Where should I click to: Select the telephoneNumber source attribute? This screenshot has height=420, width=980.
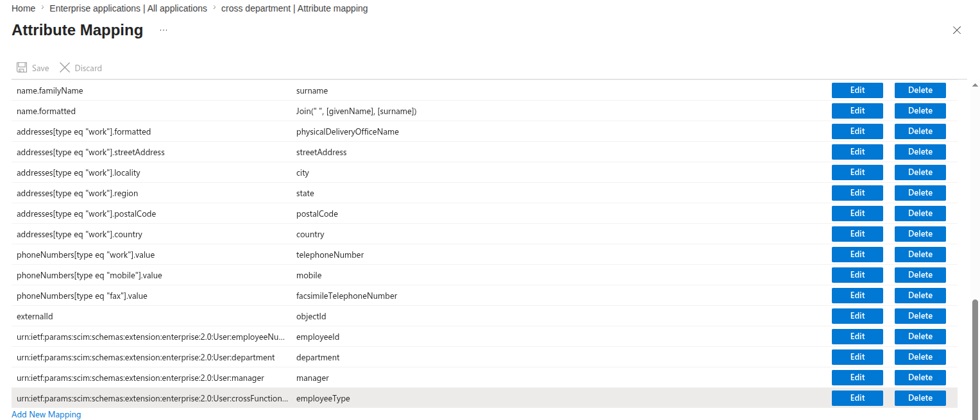[330, 255]
